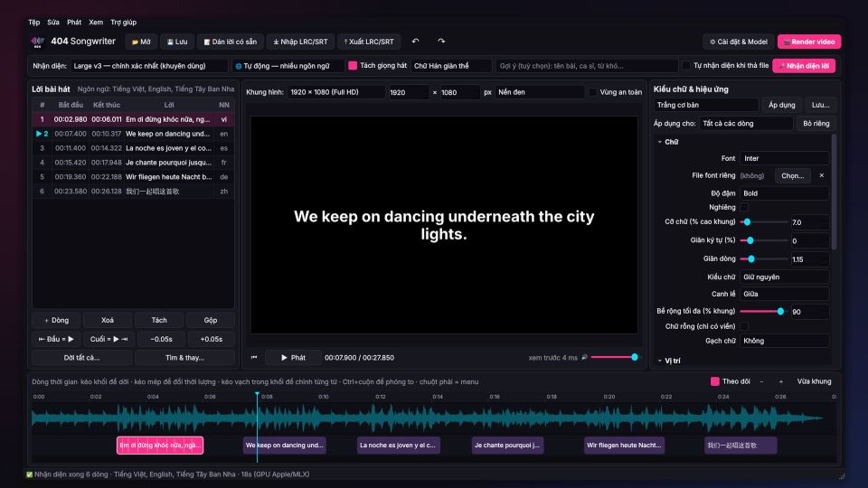The image size is (868, 488).
Task: Adjust Cỡ chữ size slider
Action: 765,222
